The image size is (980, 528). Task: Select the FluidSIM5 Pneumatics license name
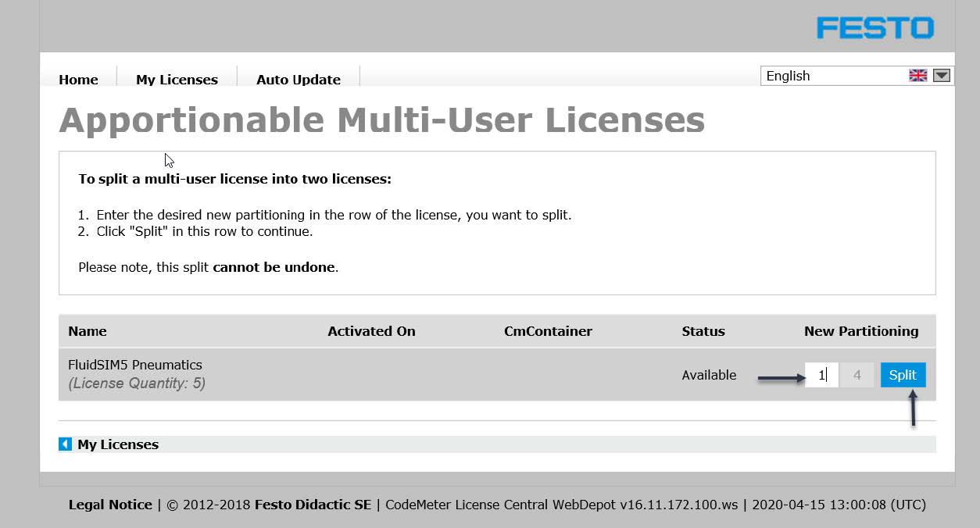coord(135,365)
